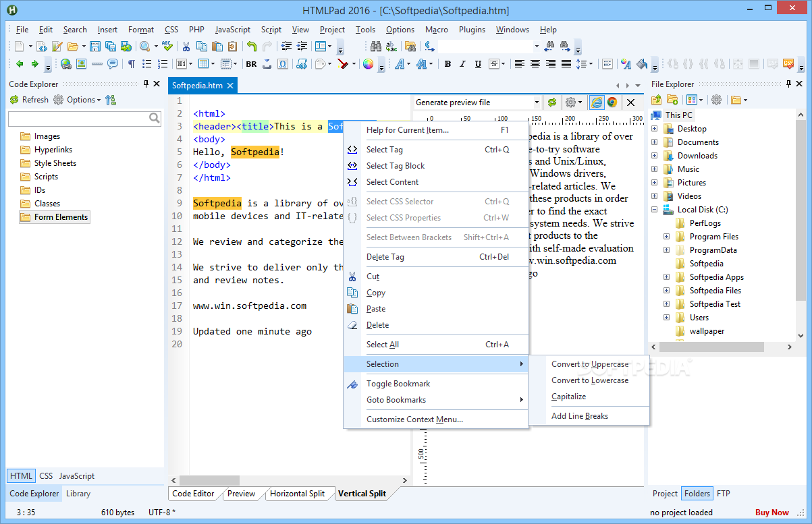The image size is (812, 524).
Task: Toggle Bold formatting button
Action: 447,64
